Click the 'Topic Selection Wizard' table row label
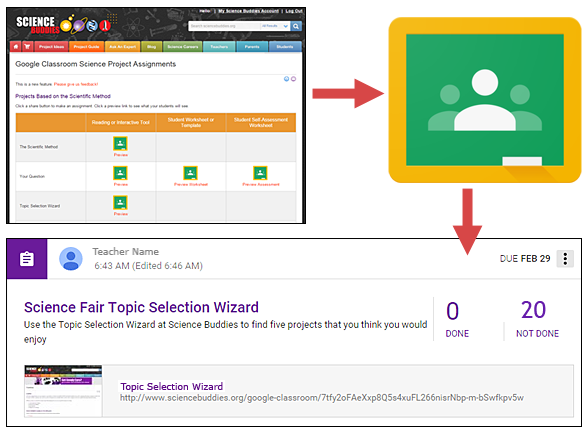This screenshot has height=436, width=588. click(x=40, y=206)
